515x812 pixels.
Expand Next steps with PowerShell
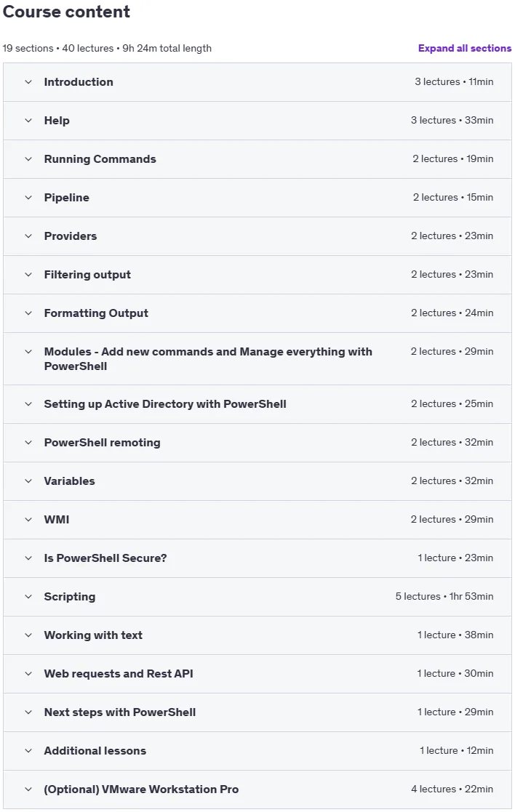point(257,712)
